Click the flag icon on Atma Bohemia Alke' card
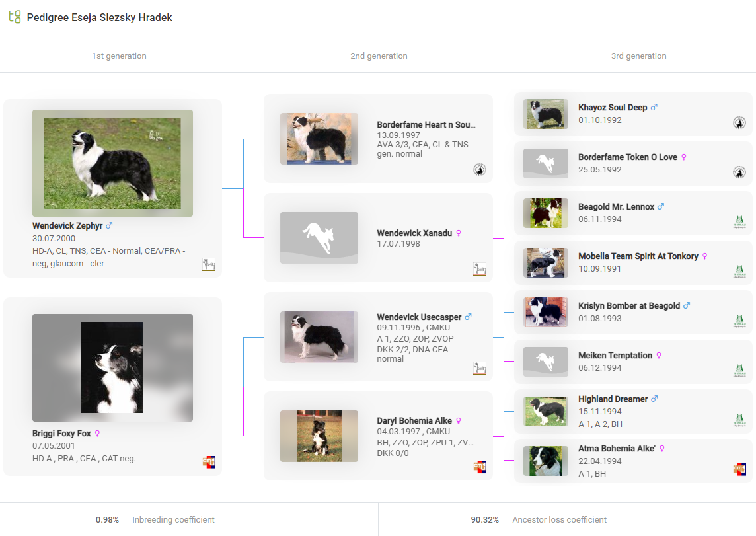Viewport: 756px width, 536px height. 739,469
